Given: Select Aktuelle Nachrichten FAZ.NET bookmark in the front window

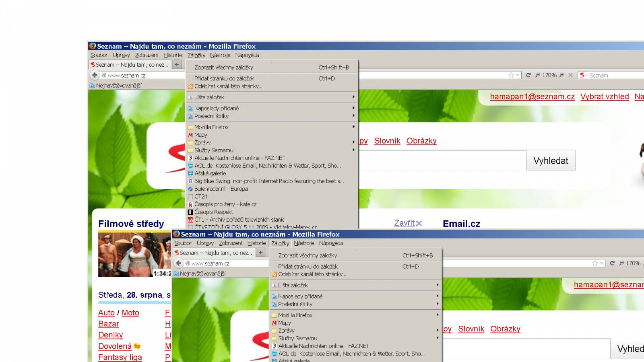Looking at the screenshot, I should [x=355, y=346].
